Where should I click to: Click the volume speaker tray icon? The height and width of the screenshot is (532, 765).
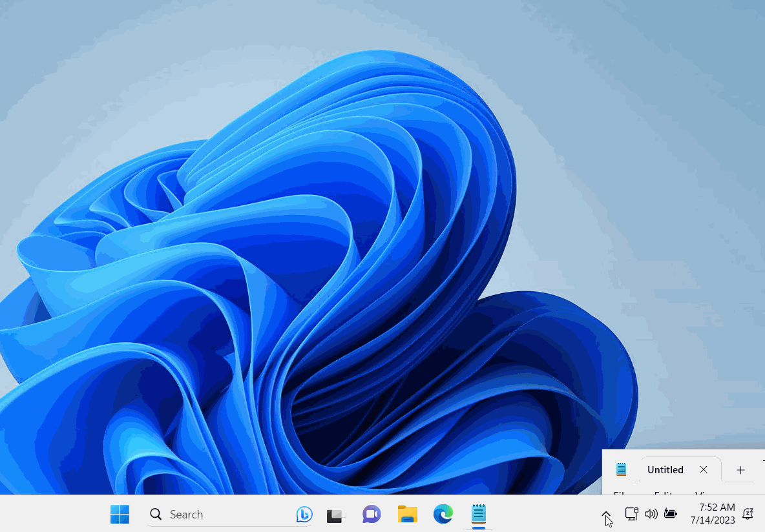pyautogui.click(x=651, y=514)
